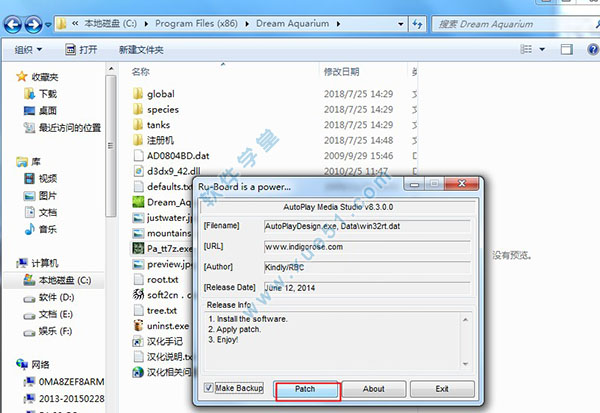This screenshot has height=413, width=600.
Task: Select the soft2cn file
Action: tap(162, 295)
